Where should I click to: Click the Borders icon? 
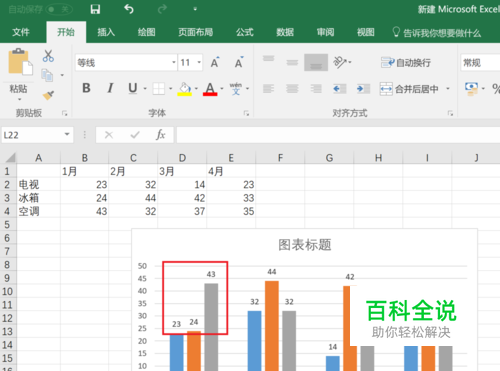(x=159, y=89)
